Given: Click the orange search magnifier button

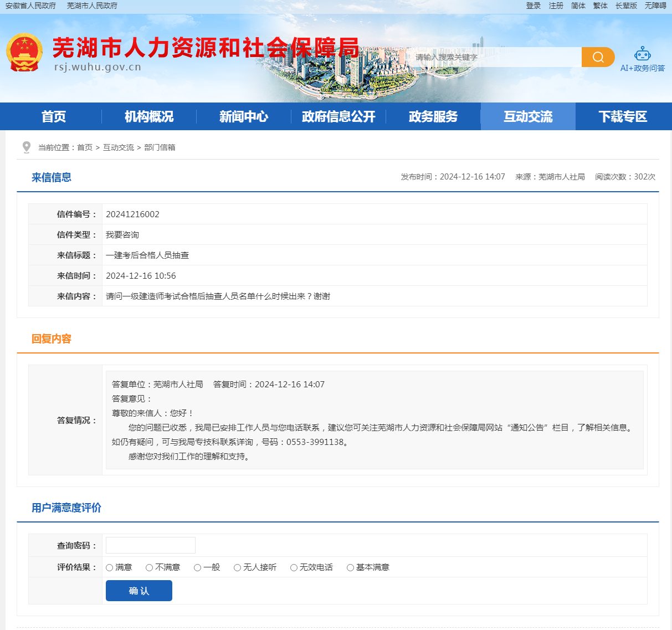Looking at the screenshot, I should 598,57.
